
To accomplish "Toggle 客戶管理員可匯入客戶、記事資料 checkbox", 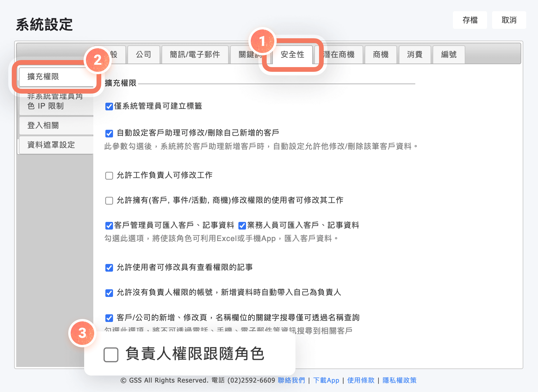I will click(x=109, y=226).
